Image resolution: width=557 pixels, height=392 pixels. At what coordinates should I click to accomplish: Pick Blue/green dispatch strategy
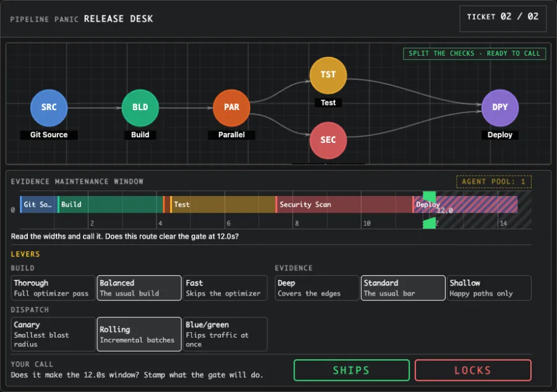point(225,334)
